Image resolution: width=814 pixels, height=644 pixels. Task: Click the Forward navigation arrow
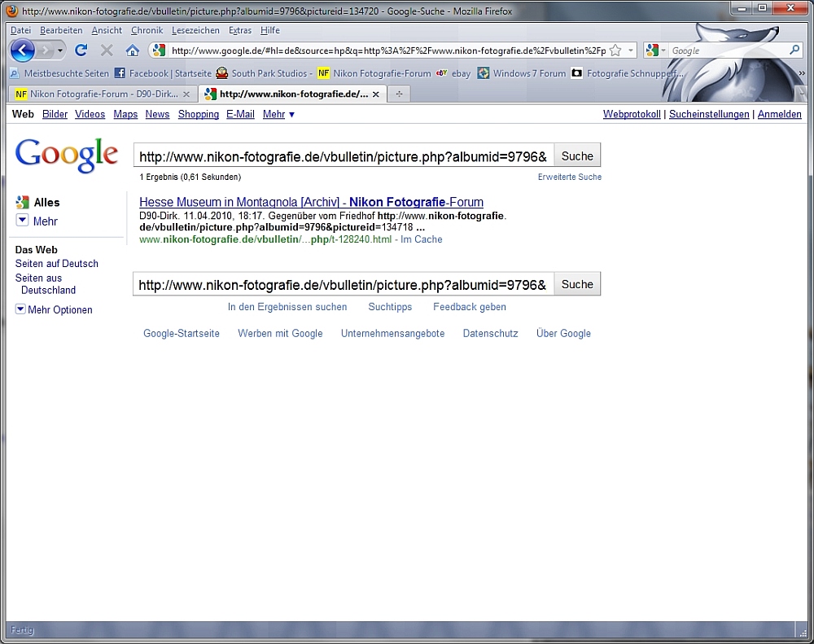pos(46,50)
